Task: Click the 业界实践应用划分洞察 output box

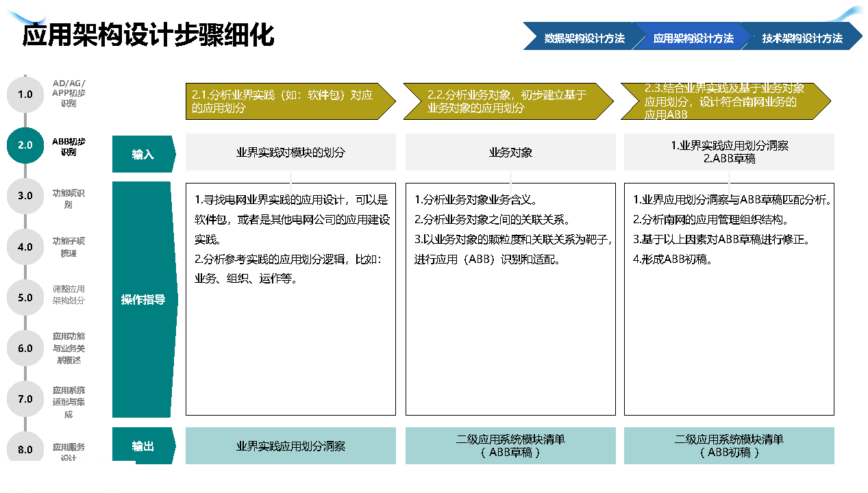Action: click(x=290, y=446)
